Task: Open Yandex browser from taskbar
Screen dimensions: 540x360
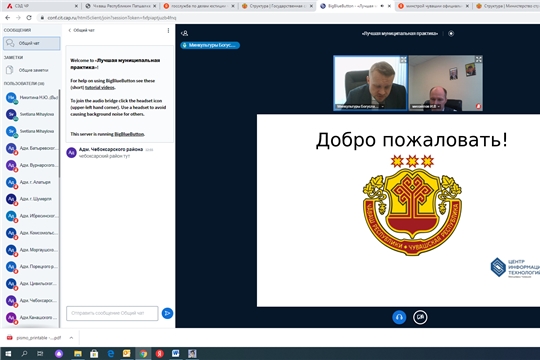Action: 159,353
